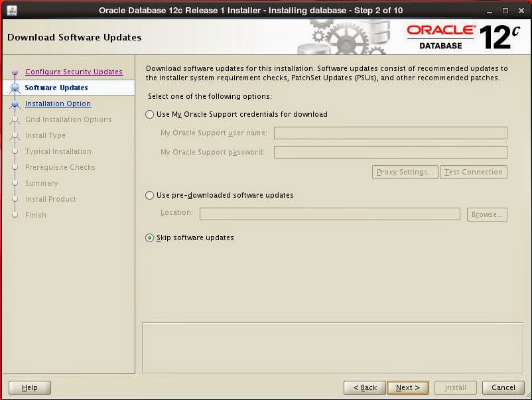Maximize the installer window

click(505, 11)
